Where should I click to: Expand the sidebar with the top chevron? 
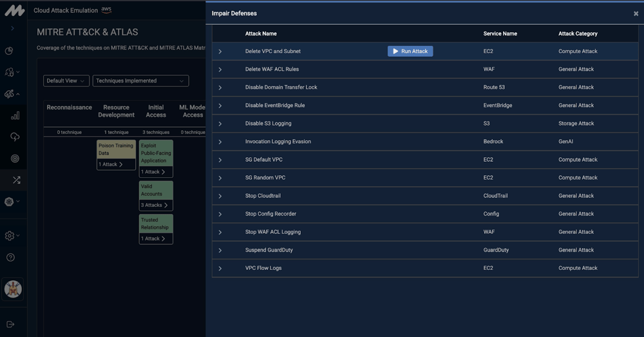(x=12, y=28)
